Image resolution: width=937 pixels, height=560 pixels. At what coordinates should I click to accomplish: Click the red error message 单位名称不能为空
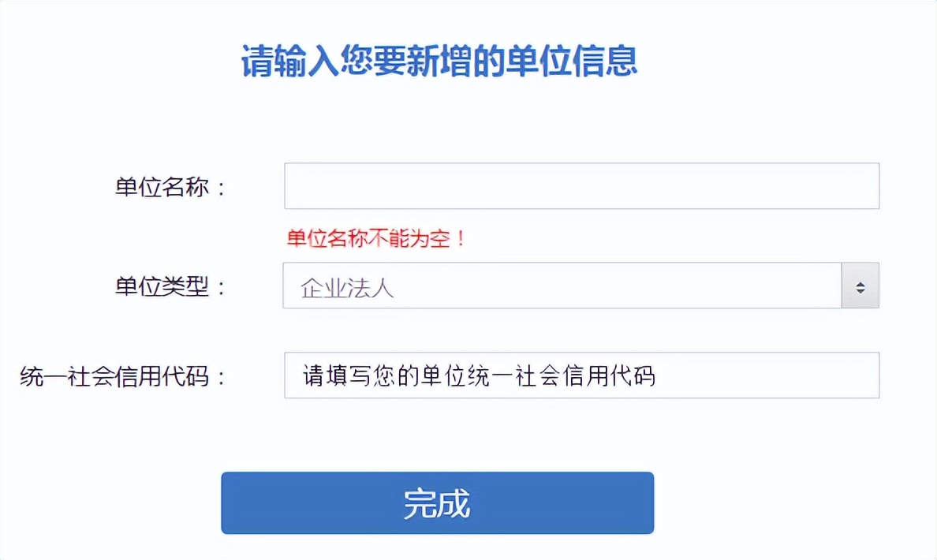375,237
